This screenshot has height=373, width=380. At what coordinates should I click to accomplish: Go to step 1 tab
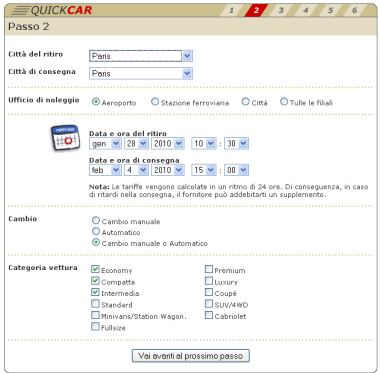coord(231,11)
